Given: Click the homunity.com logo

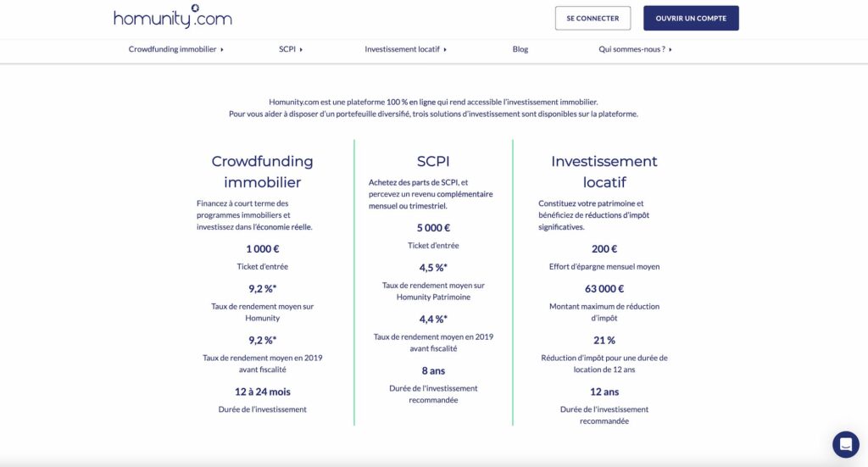Looking at the screenshot, I should click(x=172, y=17).
